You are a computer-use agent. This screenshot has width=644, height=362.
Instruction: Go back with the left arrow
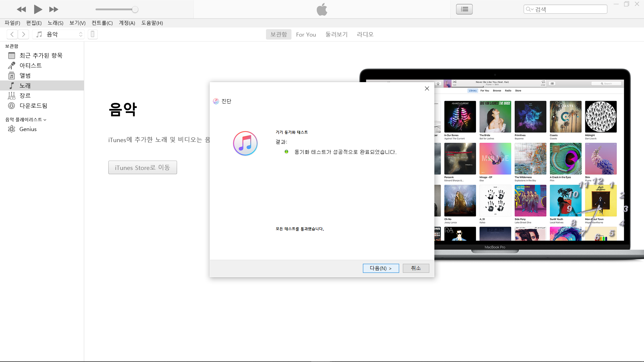pos(12,34)
